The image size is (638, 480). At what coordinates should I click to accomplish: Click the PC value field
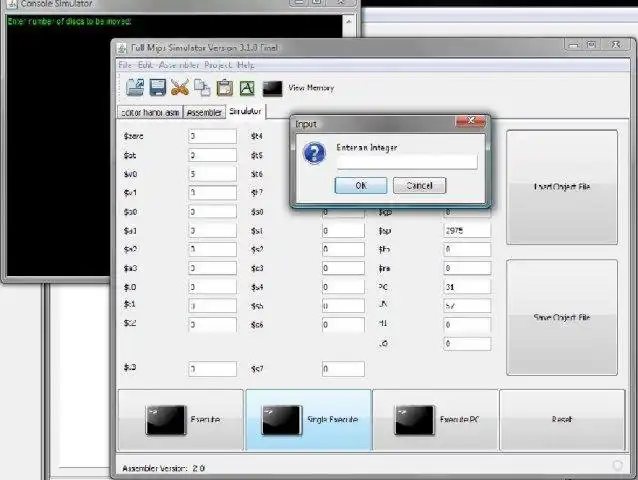coord(467,287)
